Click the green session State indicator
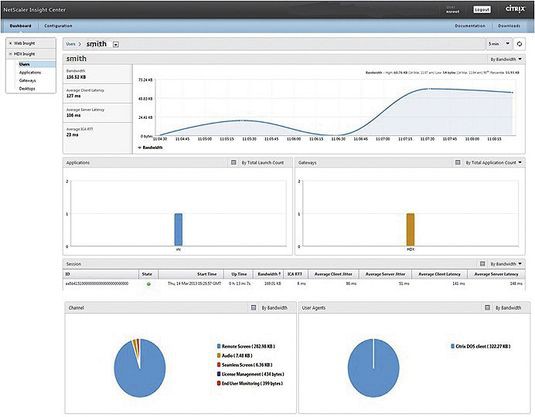 point(148,284)
